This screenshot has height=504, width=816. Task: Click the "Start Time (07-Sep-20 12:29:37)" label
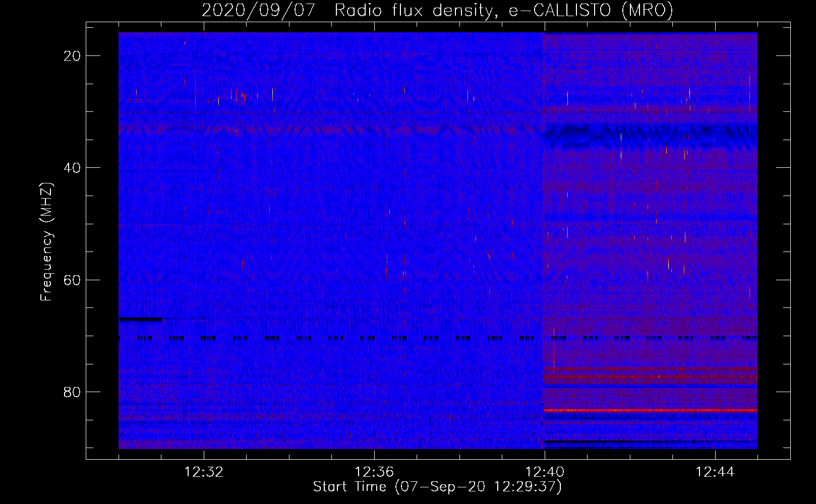437,487
